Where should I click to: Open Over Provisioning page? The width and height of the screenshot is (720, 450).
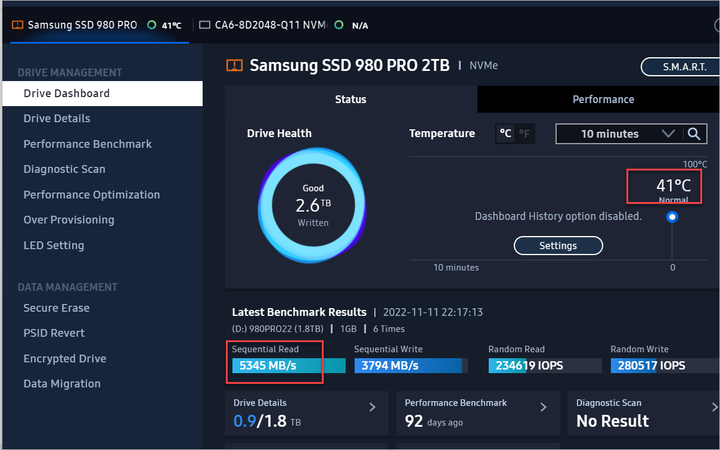click(69, 220)
